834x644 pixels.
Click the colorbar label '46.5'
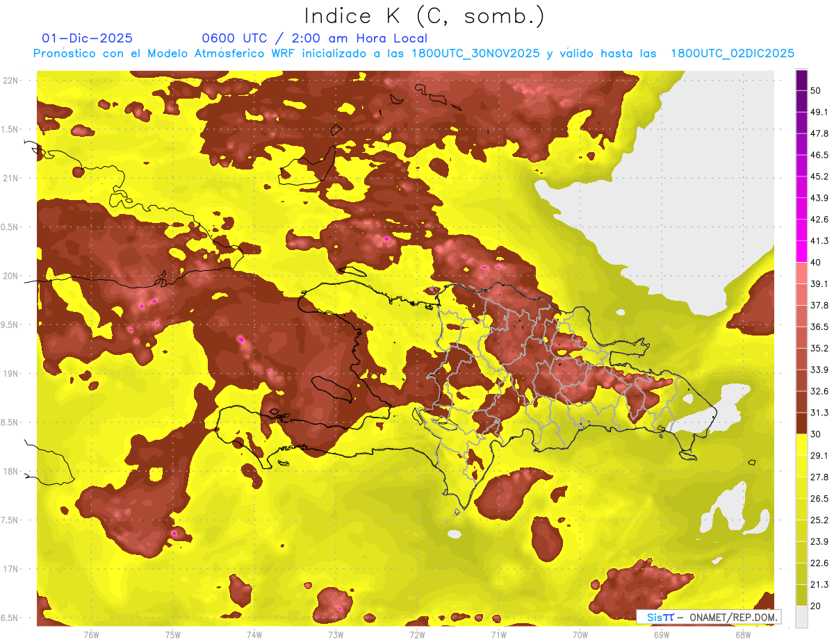(x=819, y=155)
